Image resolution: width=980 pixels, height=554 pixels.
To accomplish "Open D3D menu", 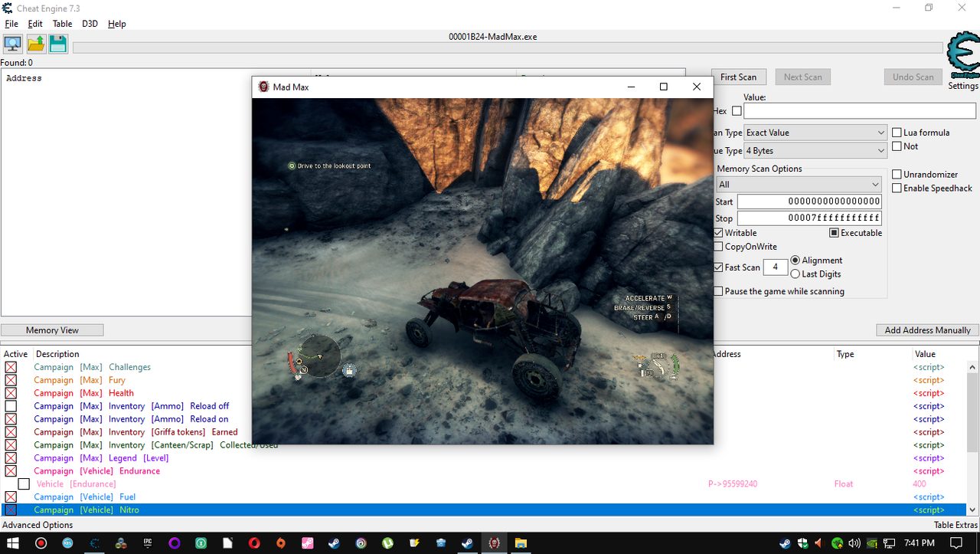I will [90, 24].
